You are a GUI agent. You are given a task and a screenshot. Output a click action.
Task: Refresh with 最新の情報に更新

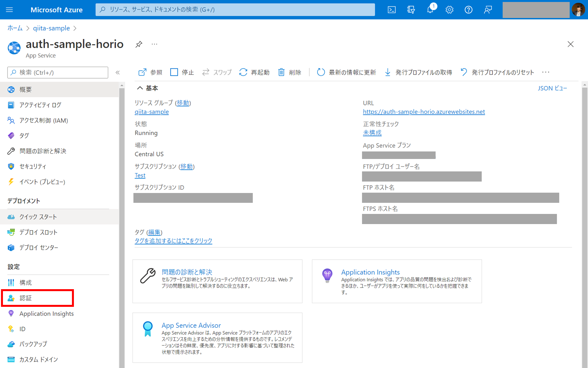(346, 72)
